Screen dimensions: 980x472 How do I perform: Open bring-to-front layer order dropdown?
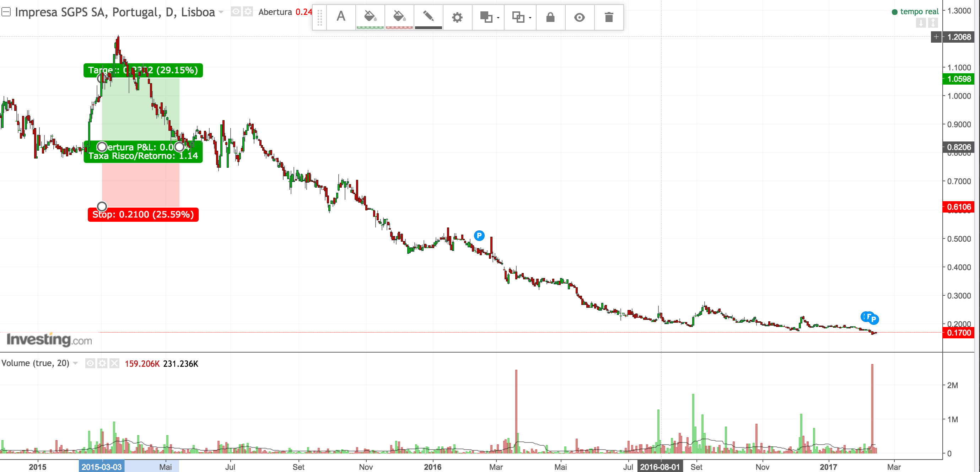coord(489,17)
